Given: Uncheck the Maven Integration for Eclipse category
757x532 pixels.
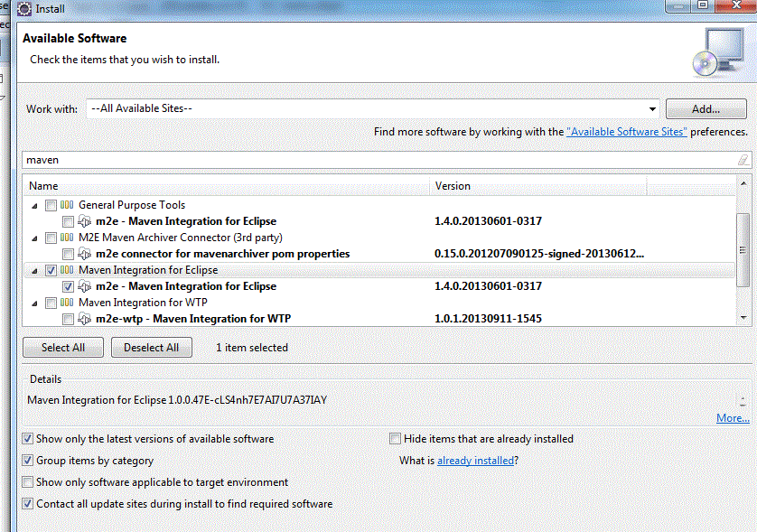Looking at the screenshot, I should (x=51, y=270).
